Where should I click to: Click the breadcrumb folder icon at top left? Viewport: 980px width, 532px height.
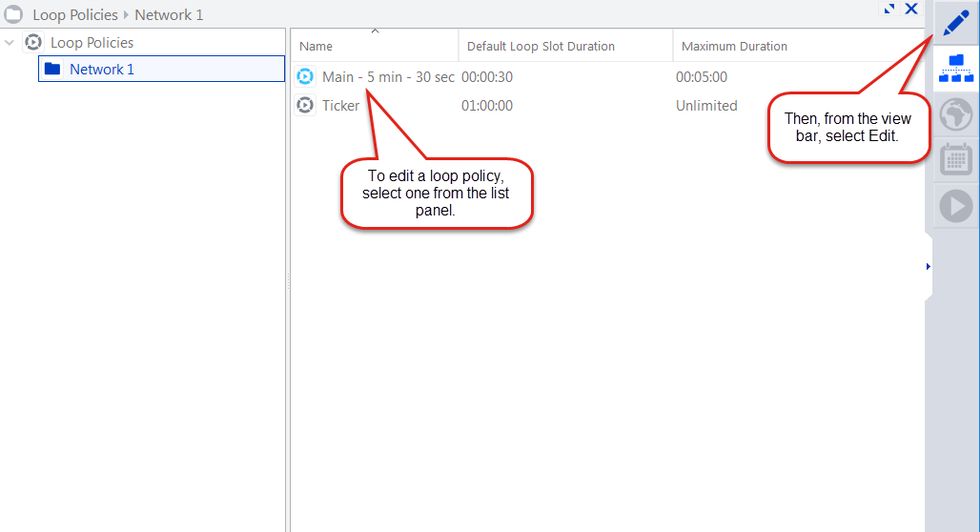[x=14, y=15]
